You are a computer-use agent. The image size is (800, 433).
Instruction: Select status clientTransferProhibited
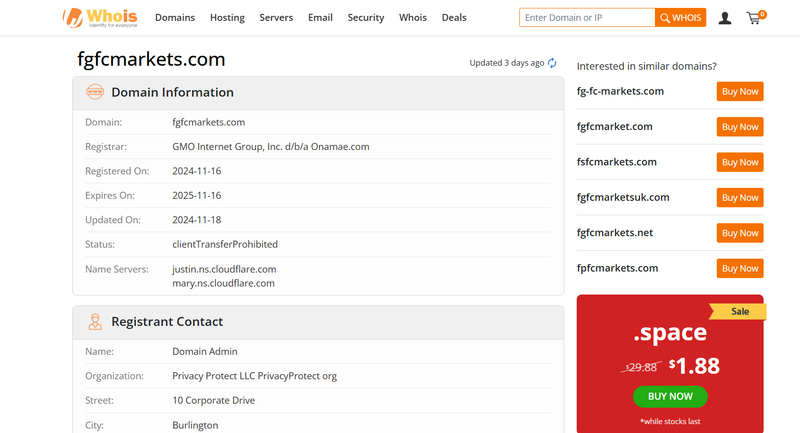(225, 244)
